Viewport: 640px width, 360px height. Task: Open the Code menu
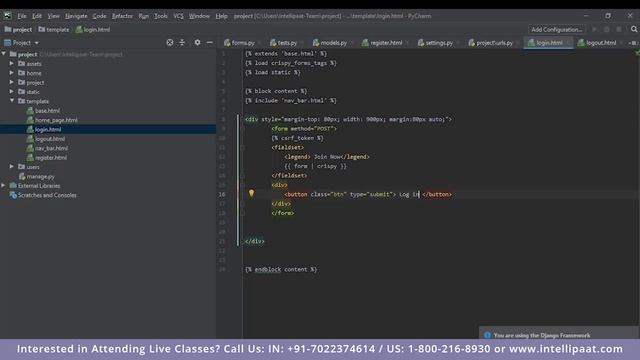pos(99,16)
